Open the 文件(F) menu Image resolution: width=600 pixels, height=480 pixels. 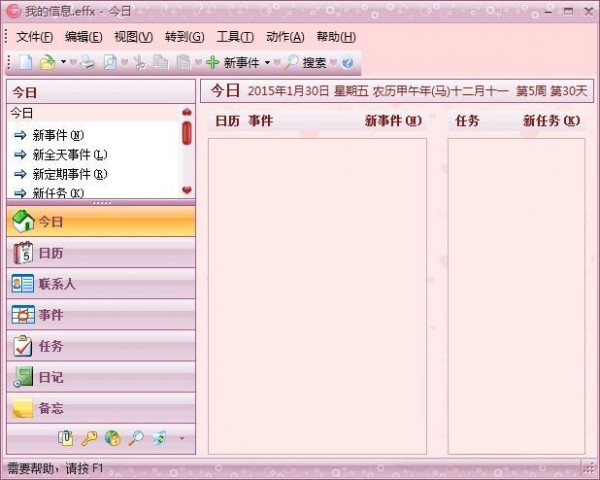pos(34,37)
